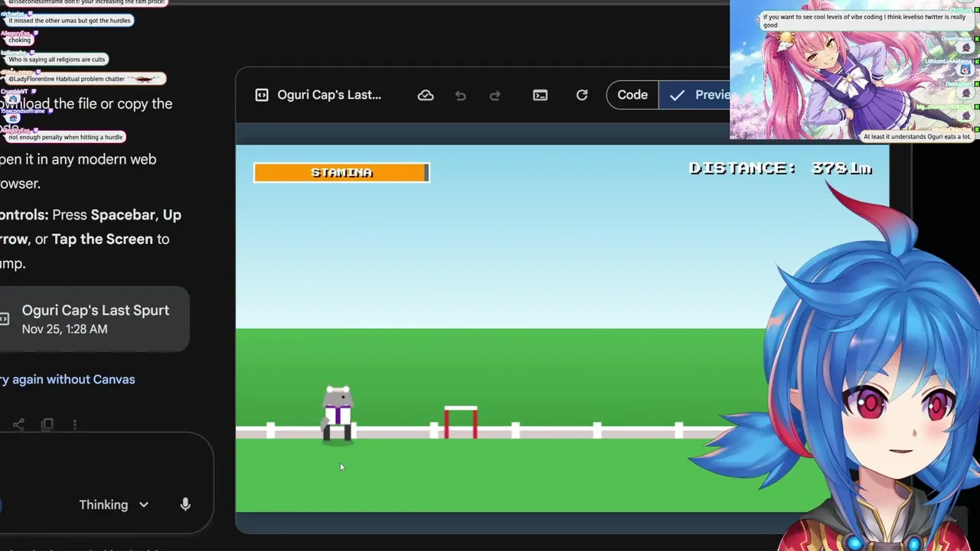Viewport: 980px width, 551px height.
Task: Tap the grey horse character to jump
Action: 338,413
